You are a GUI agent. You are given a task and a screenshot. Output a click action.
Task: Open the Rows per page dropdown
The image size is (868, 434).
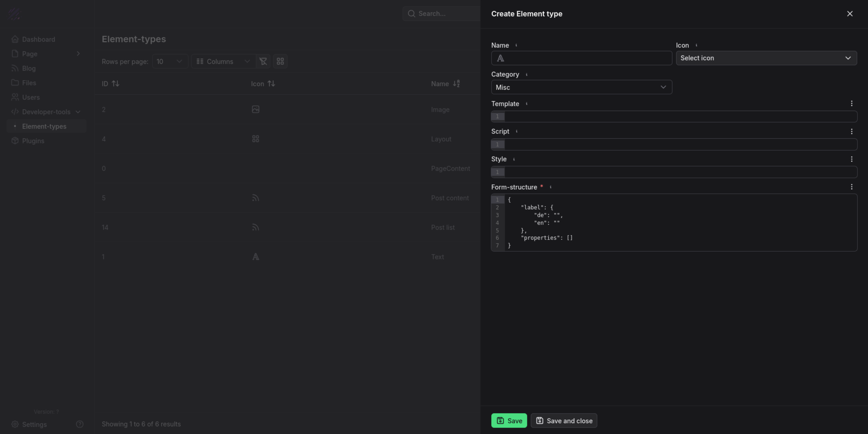170,61
